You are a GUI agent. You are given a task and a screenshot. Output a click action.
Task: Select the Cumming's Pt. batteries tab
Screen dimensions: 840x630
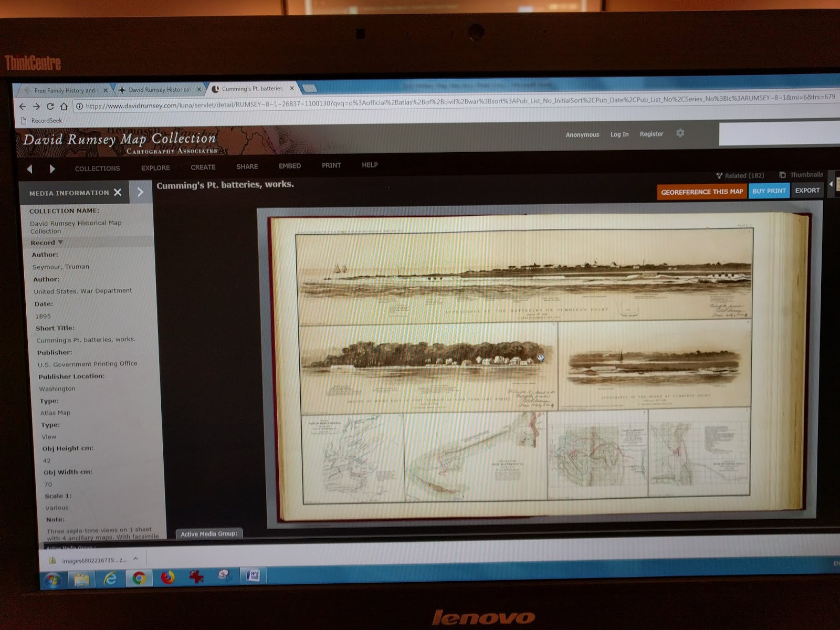pos(251,89)
